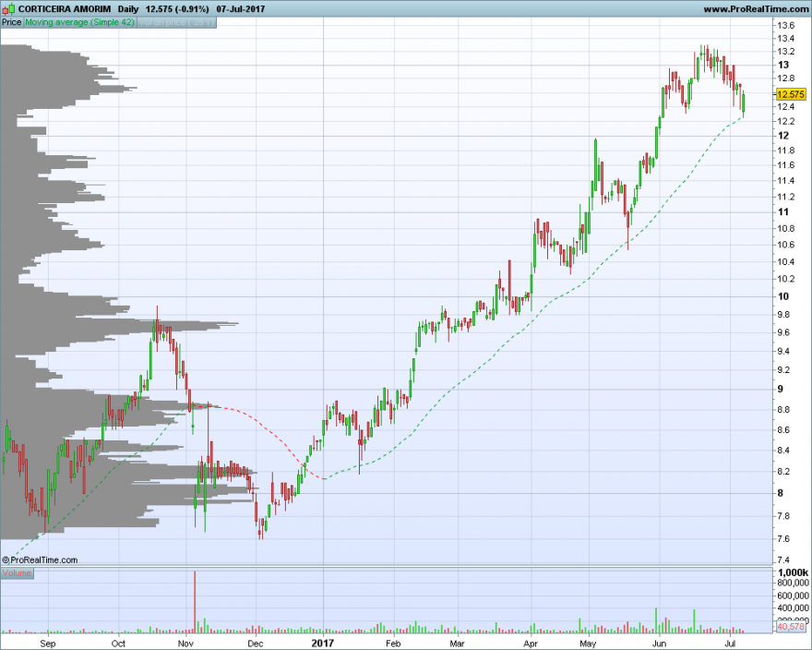This screenshot has height=650, width=812.
Task: Click the Volume panel label
Action: pos(17,573)
